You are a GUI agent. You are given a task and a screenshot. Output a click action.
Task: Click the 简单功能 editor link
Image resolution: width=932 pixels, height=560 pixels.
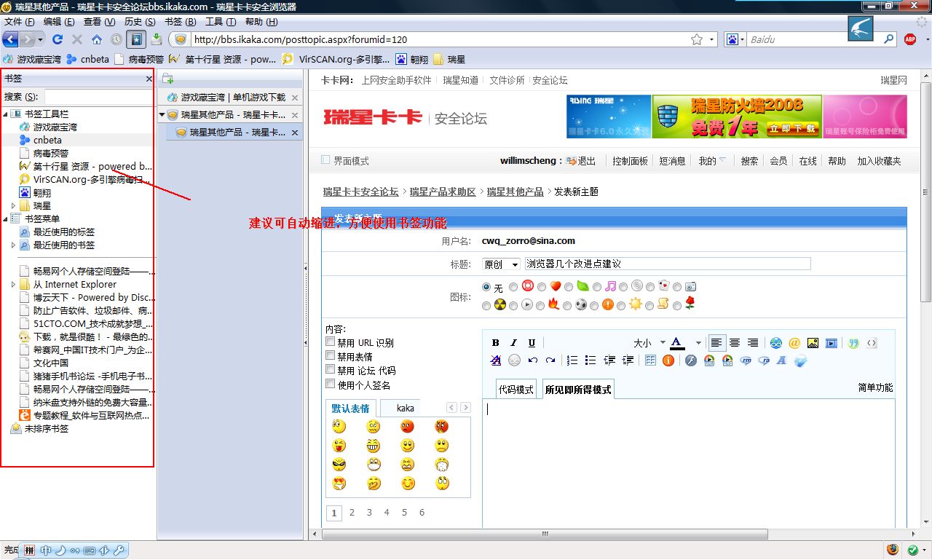(875, 387)
